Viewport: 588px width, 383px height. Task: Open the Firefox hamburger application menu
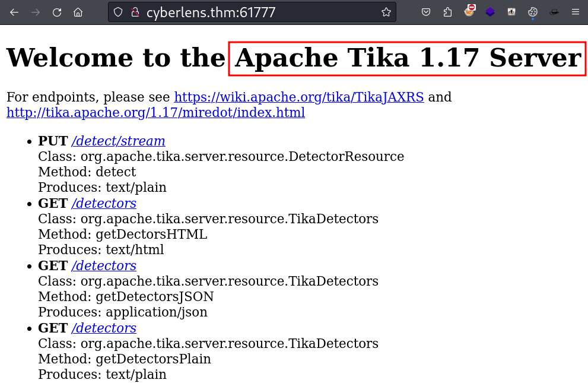pyautogui.click(x=575, y=12)
